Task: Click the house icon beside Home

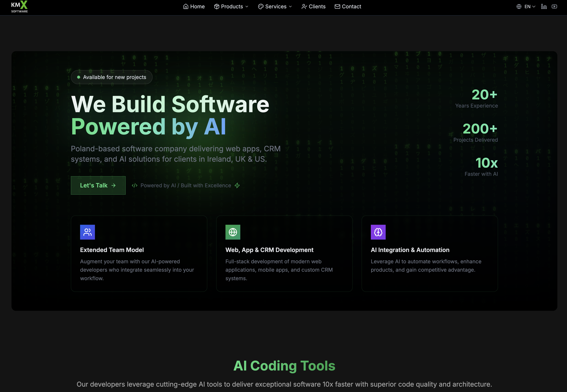Action: pyautogui.click(x=186, y=7)
